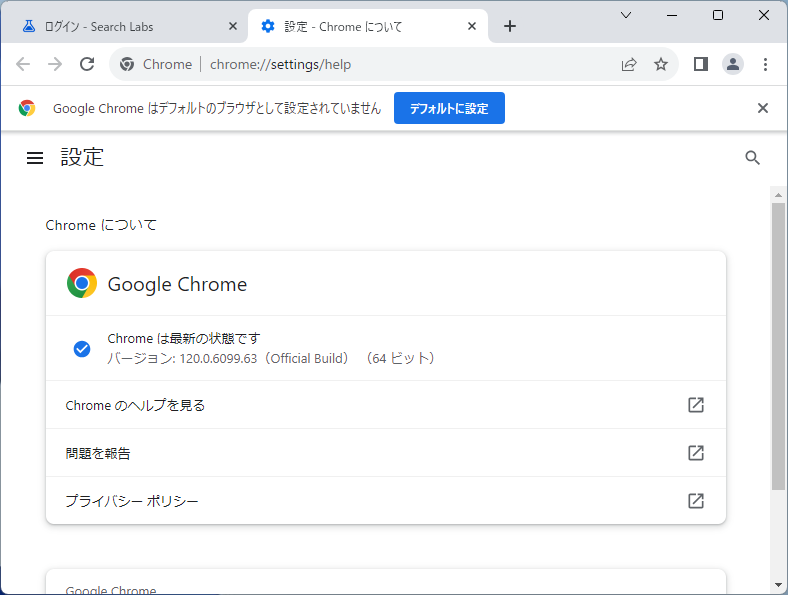Reload the current page
788x595 pixels.
(x=87, y=64)
